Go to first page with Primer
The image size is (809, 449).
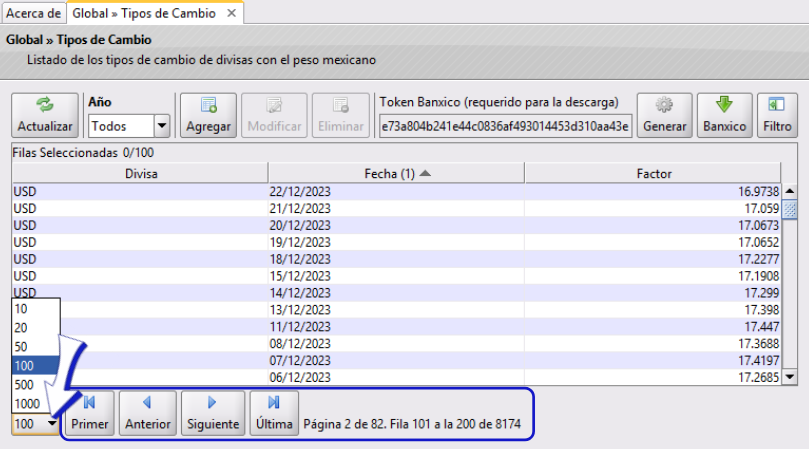click(90, 413)
